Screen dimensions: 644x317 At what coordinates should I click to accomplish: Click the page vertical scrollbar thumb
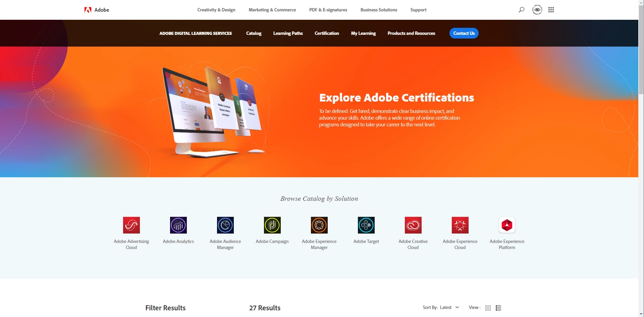click(641, 50)
